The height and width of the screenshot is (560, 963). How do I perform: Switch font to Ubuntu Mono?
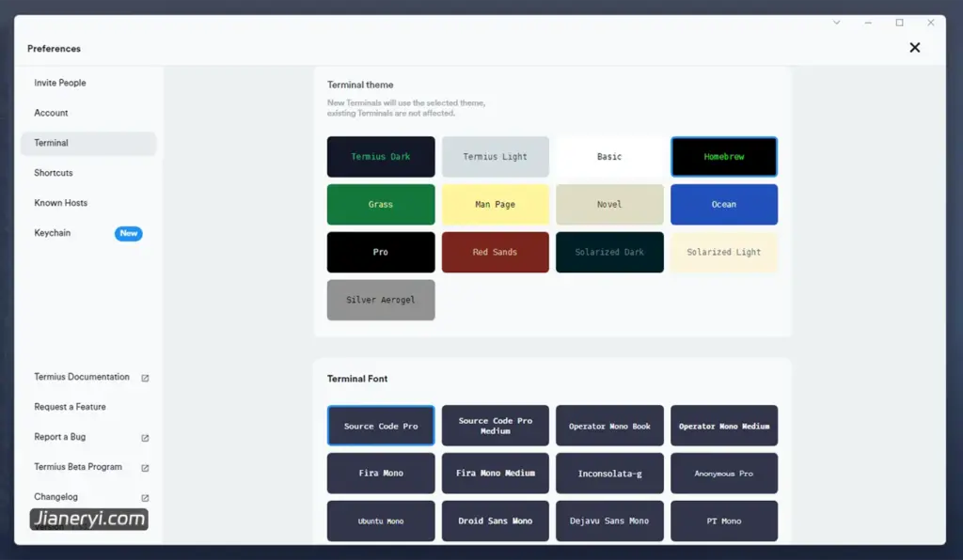pos(381,521)
